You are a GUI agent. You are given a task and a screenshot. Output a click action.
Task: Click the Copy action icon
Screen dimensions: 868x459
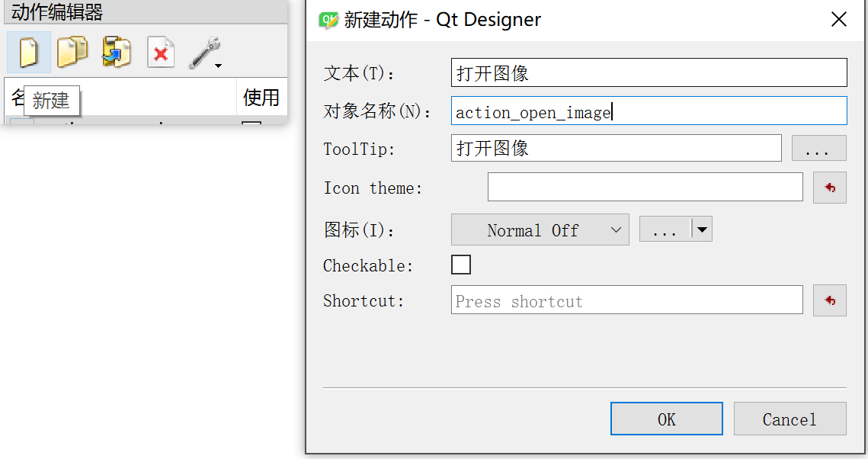[x=72, y=53]
